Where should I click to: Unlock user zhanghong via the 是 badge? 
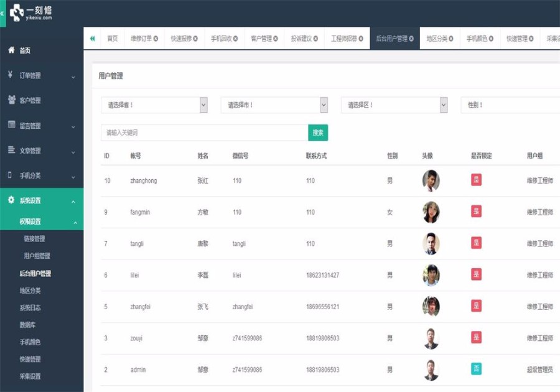pos(476,180)
